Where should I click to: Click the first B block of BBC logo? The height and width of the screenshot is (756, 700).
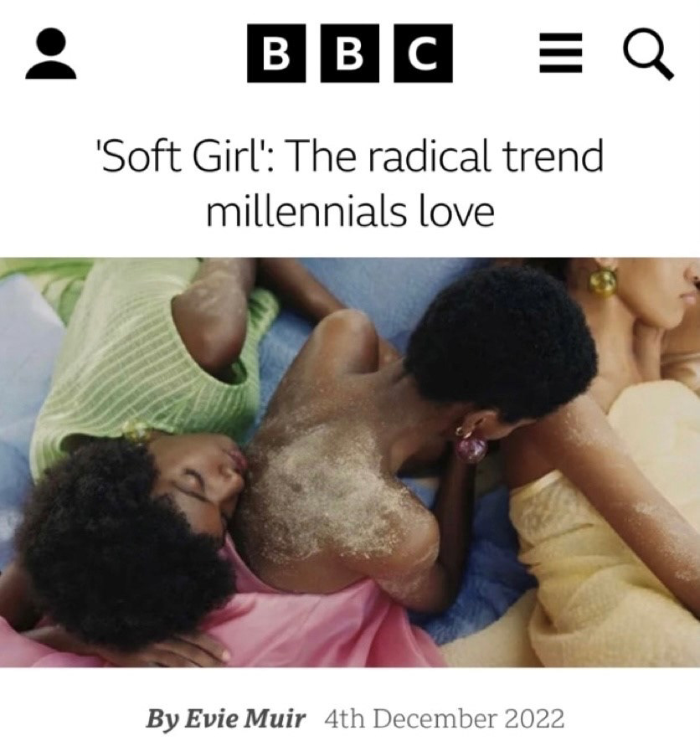click(276, 53)
